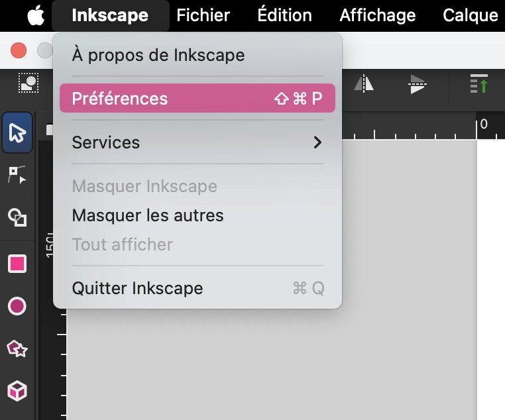Click the flip horizontal icon
This screenshot has height=420, width=505.
coord(364,84)
